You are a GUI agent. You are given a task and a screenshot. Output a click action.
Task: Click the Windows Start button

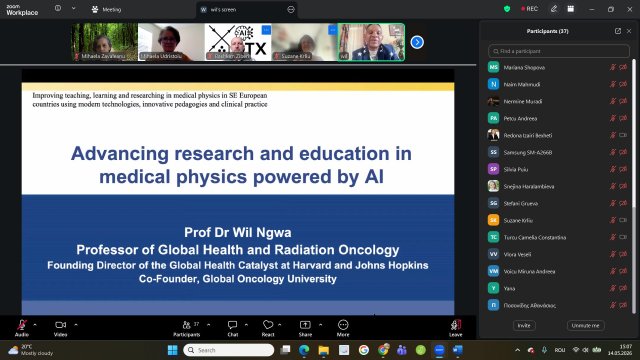pos(173,350)
